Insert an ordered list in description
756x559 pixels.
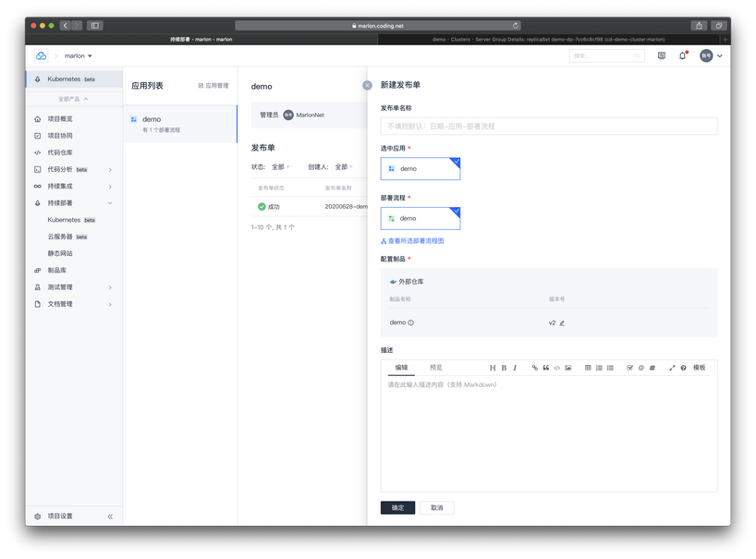pyautogui.click(x=599, y=368)
